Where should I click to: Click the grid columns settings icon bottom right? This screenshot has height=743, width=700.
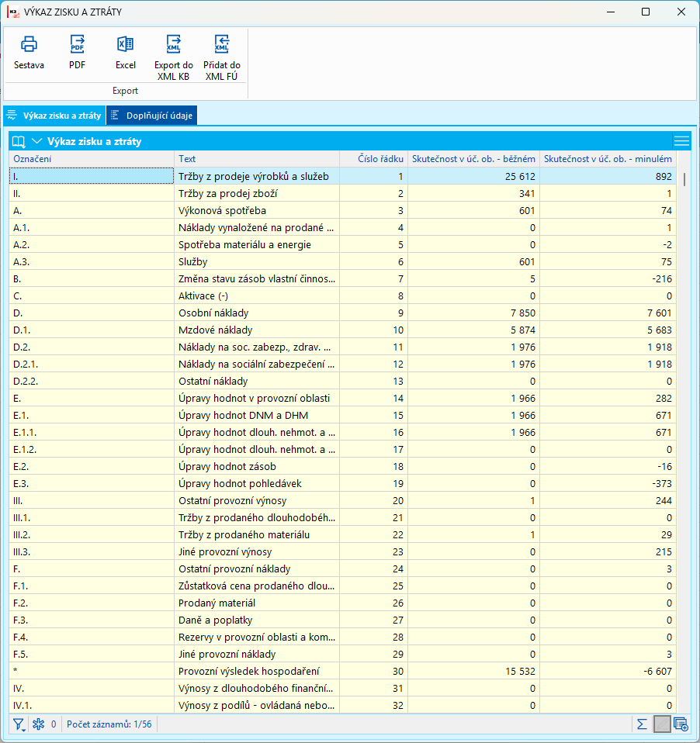tap(681, 724)
